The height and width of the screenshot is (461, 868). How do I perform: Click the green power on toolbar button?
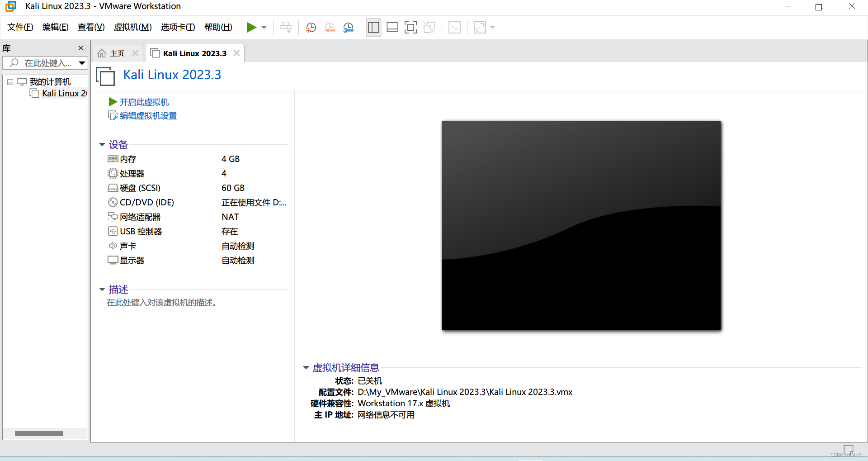251,28
